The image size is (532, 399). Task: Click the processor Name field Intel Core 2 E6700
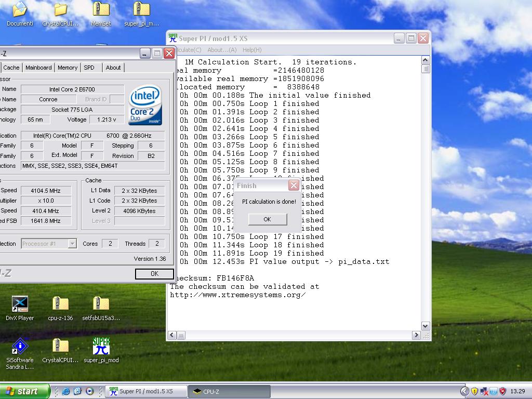(72, 89)
